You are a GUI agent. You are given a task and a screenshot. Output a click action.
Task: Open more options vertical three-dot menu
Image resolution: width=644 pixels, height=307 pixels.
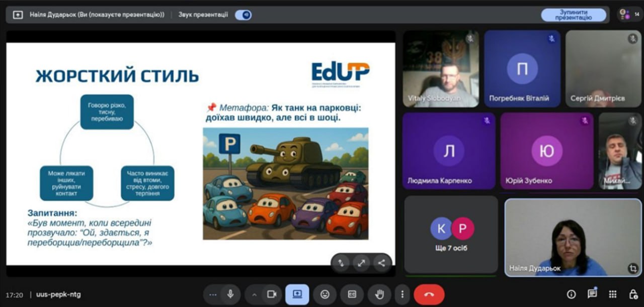pos(402,294)
